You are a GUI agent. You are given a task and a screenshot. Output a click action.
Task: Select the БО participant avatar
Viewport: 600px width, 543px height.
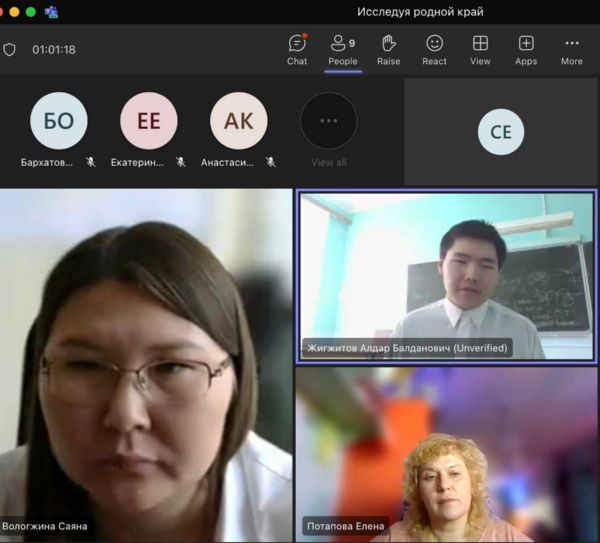pos(59,121)
